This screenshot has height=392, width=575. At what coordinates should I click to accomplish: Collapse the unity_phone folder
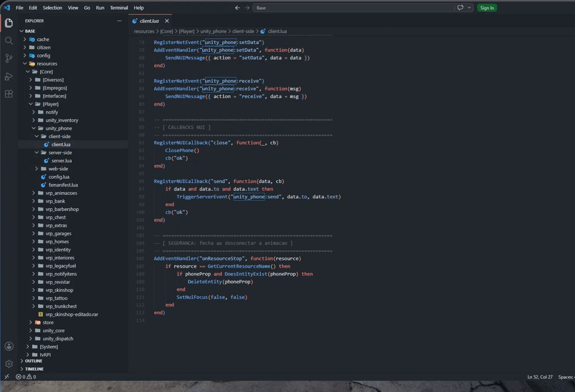(73, 128)
